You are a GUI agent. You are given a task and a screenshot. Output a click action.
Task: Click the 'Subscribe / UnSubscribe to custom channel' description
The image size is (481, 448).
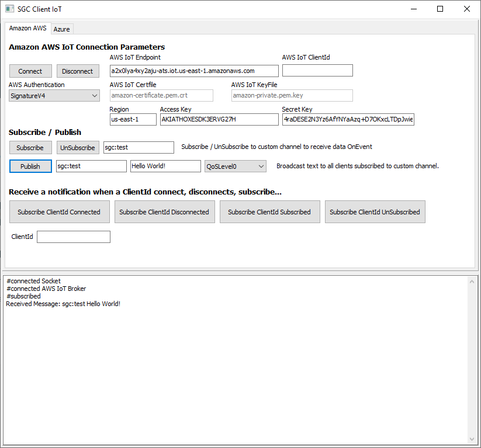tap(276, 147)
